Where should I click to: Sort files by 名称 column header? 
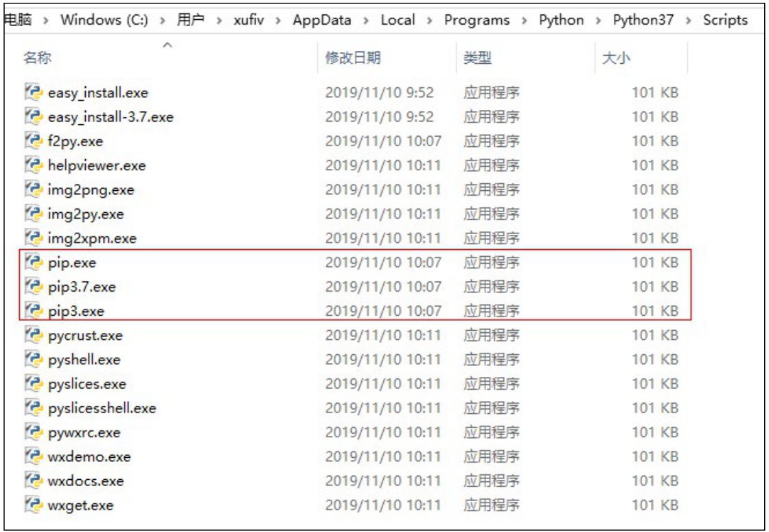37,58
